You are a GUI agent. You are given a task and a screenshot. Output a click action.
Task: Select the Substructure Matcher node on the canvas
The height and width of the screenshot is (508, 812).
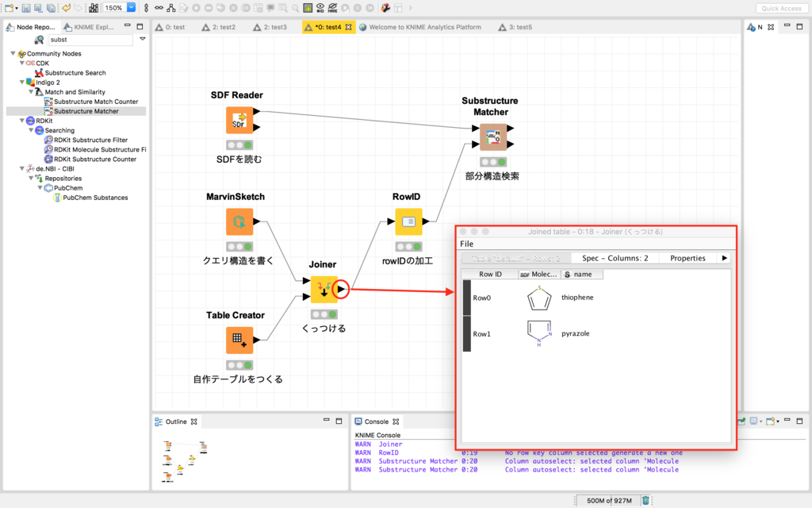point(493,137)
